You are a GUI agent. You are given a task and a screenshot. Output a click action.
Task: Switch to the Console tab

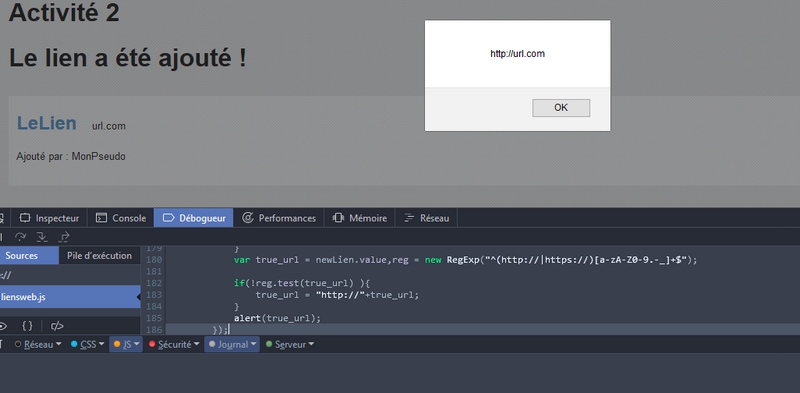tap(121, 218)
